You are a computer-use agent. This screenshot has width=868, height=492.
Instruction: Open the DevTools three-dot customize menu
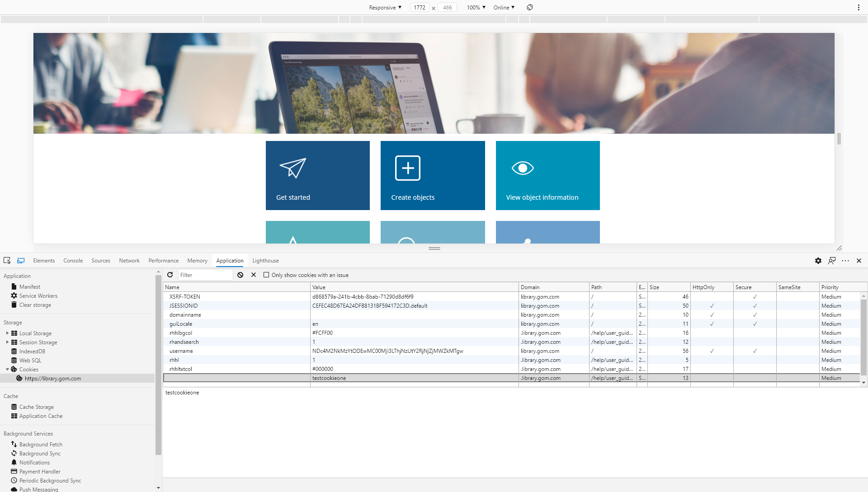(x=845, y=261)
